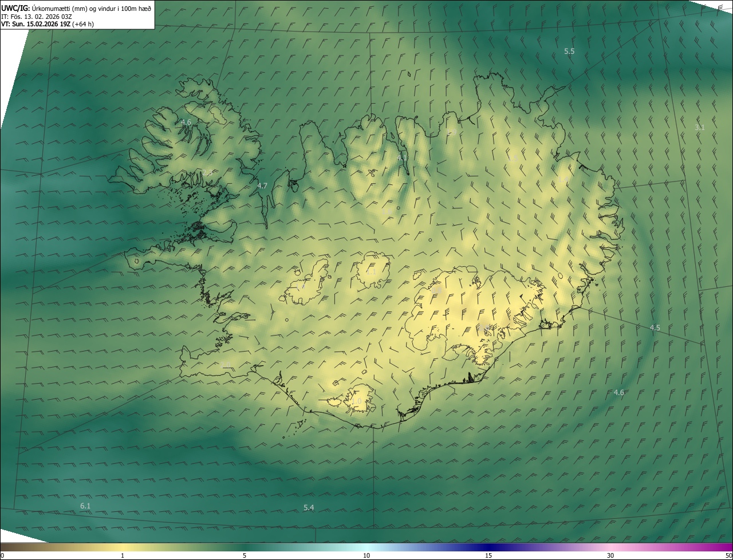Click the 5.5 value label over the sea

(569, 52)
